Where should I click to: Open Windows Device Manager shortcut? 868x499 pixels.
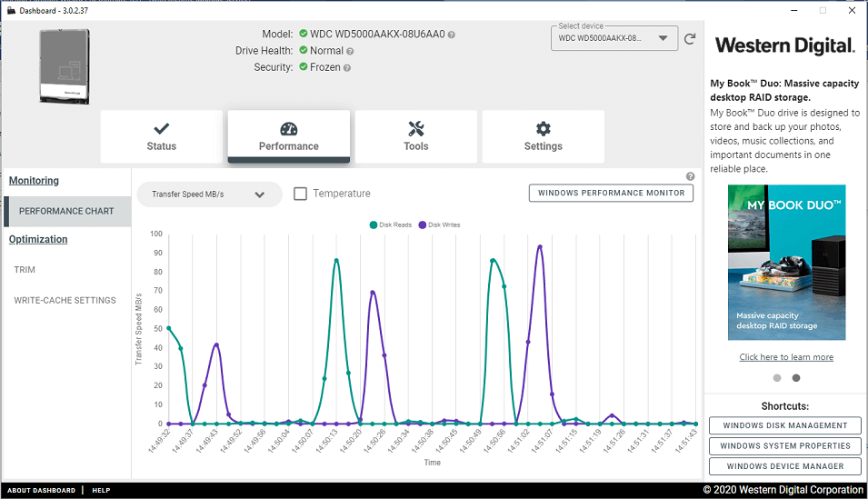pyautogui.click(x=785, y=466)
